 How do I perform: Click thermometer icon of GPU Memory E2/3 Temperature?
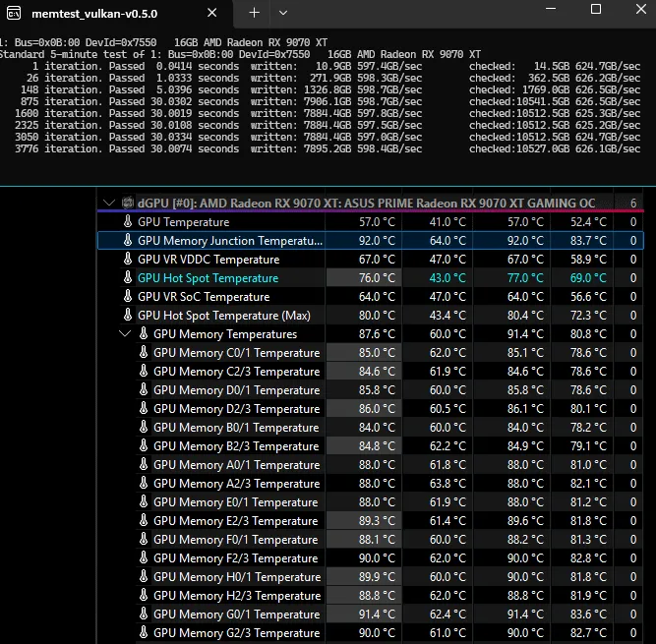coord(144,521)
